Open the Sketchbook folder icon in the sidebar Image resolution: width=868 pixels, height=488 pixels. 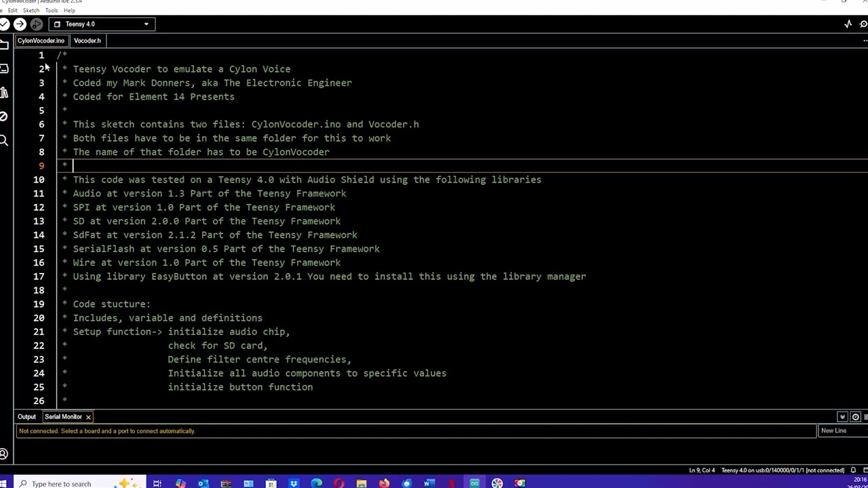coord(3,45)
